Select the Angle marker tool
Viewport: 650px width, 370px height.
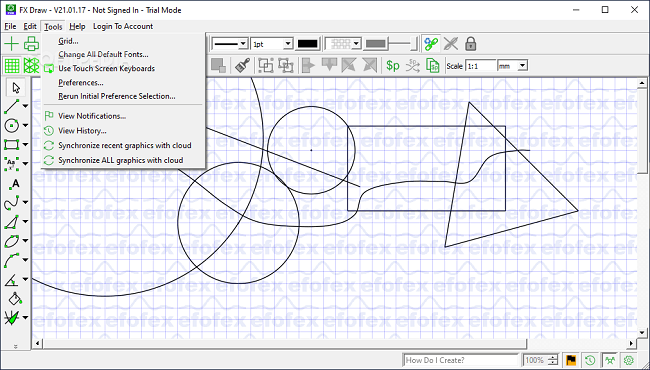coord(12,280)
